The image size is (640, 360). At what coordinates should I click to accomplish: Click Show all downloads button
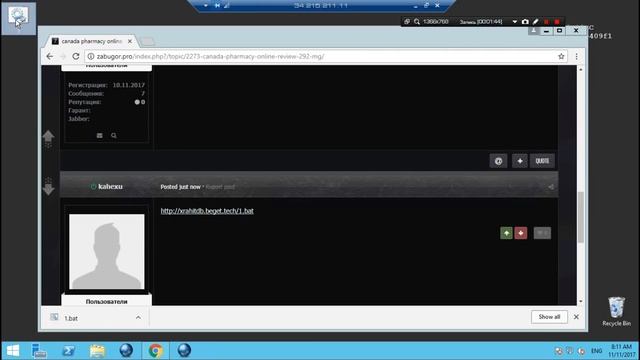point(549,317)
